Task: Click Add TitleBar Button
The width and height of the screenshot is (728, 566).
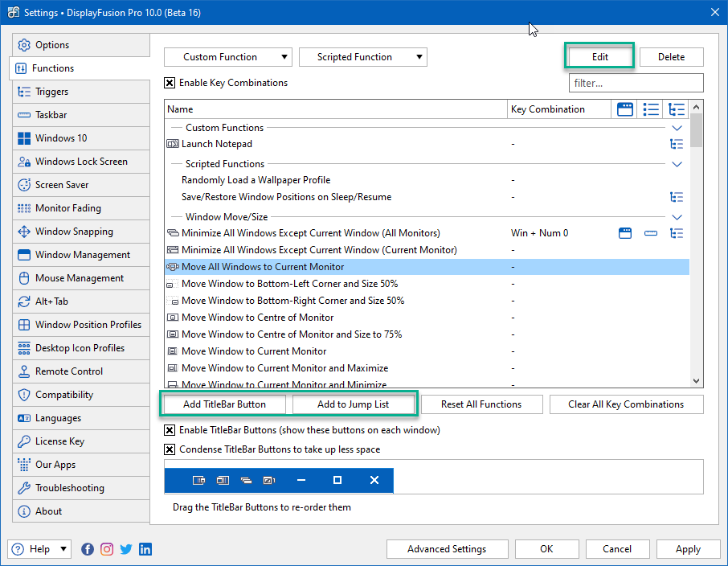Action: (225, 404)
